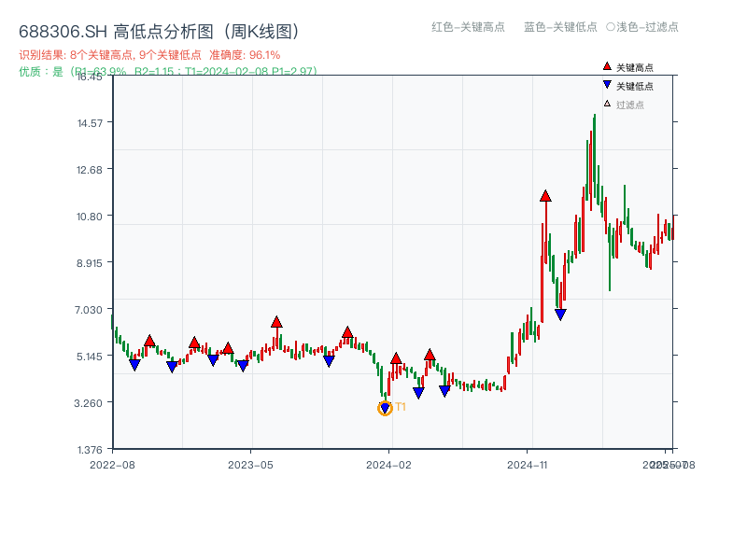
Task: Select the blue 关键低点 triangle icon in legend
Action: tap(606, 85)
